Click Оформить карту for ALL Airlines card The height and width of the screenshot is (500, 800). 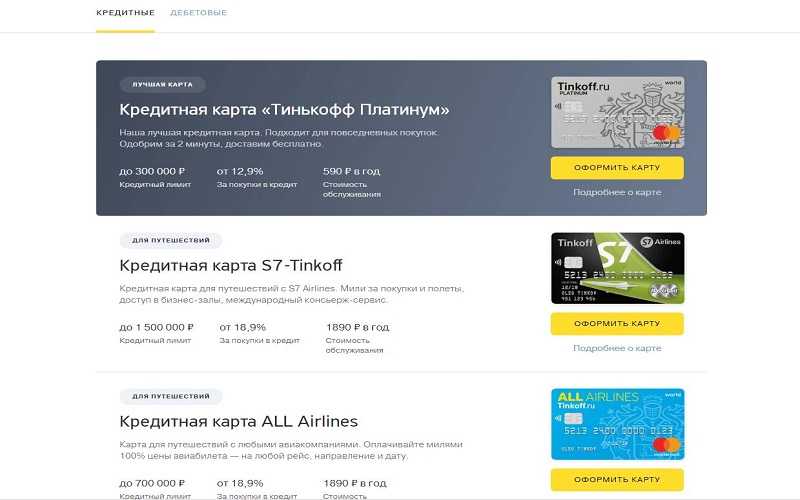[x=617, y=480]
